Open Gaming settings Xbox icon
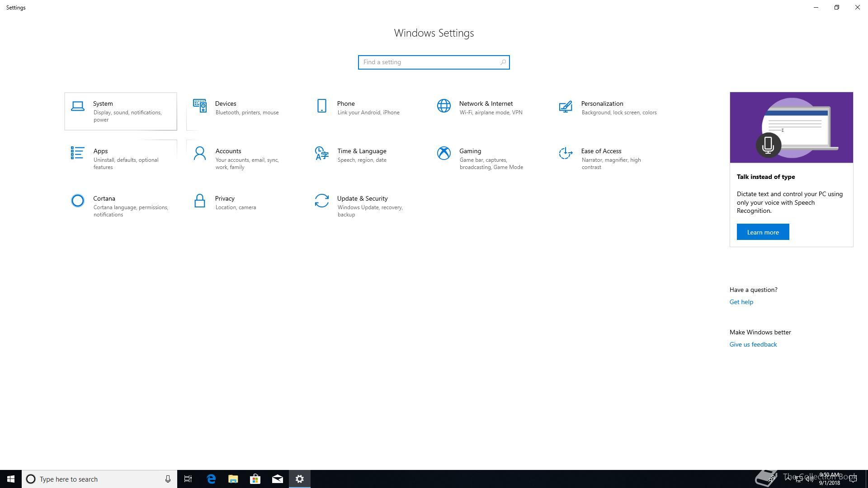 443,154
